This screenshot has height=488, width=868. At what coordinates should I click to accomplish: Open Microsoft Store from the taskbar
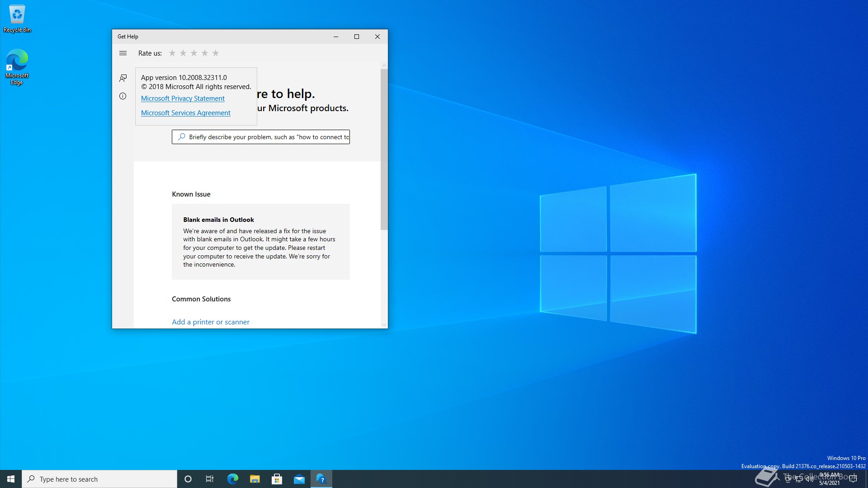pos(277,479)
